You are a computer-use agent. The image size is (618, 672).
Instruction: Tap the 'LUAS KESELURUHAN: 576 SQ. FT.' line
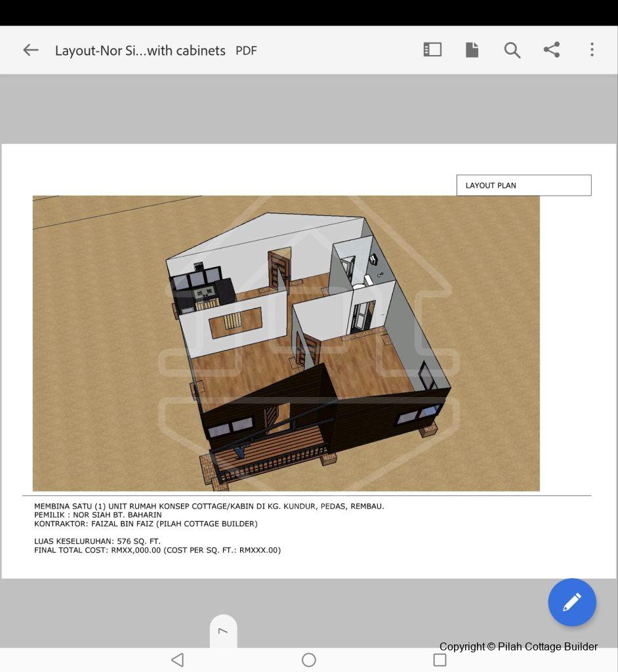click(x=97, y=541)
